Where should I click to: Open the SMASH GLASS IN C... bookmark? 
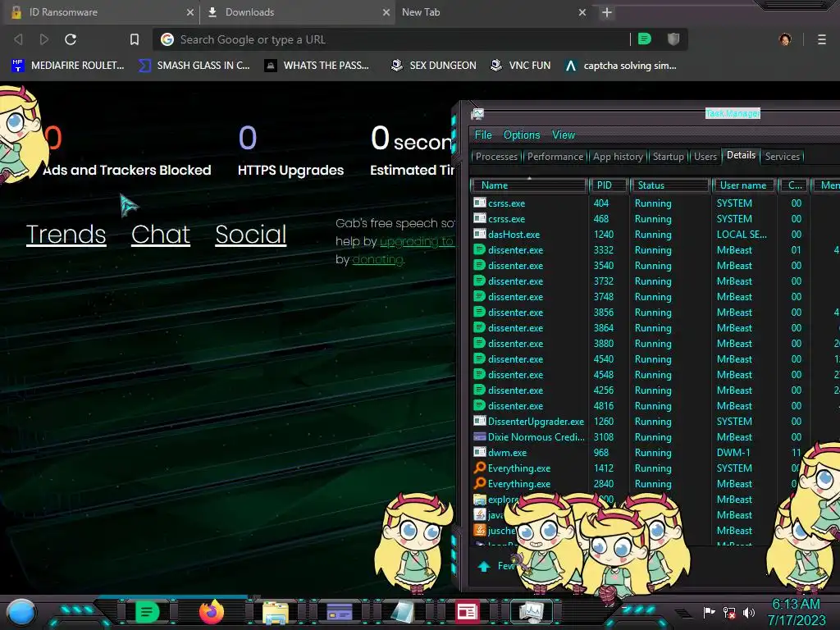[194, 66]
